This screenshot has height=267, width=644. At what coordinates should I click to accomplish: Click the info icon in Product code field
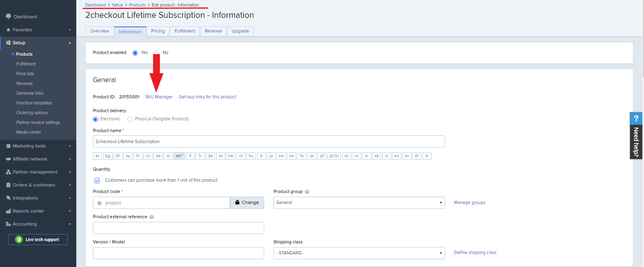[99, 203]
